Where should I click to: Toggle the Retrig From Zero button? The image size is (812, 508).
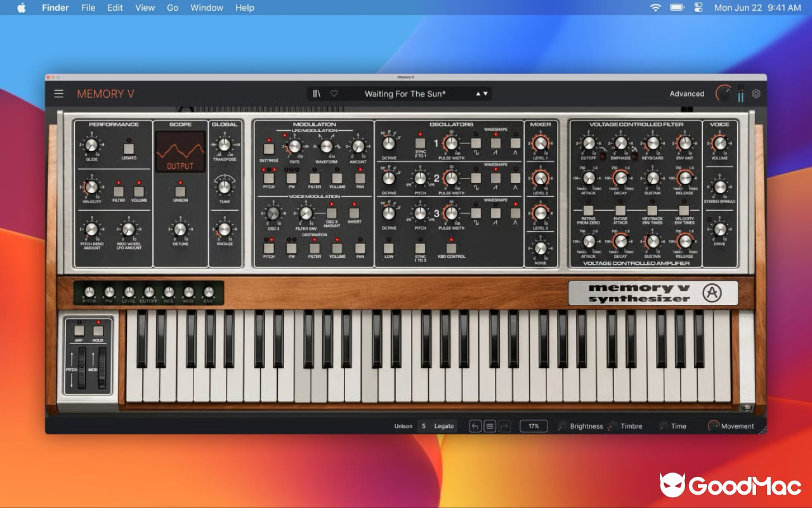point(589,210)
